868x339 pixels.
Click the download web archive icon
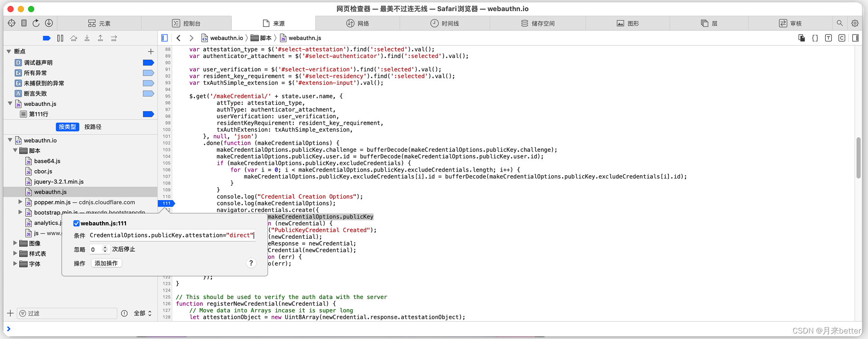[49, 23]
